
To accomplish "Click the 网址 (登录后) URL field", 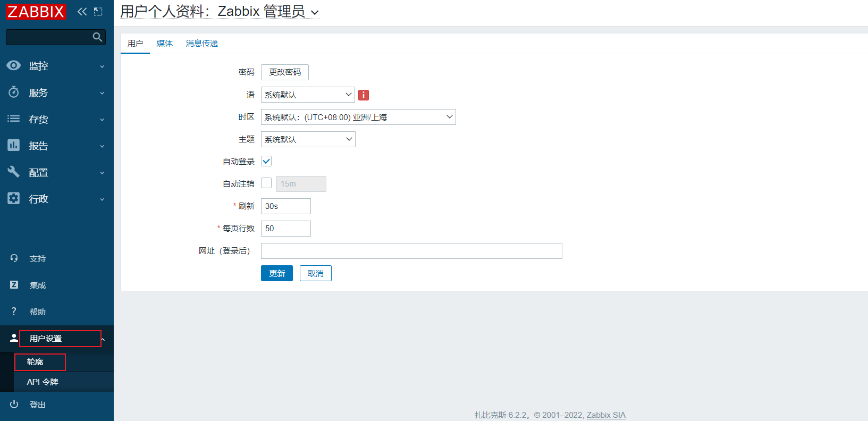I will [x=411, y=251].
